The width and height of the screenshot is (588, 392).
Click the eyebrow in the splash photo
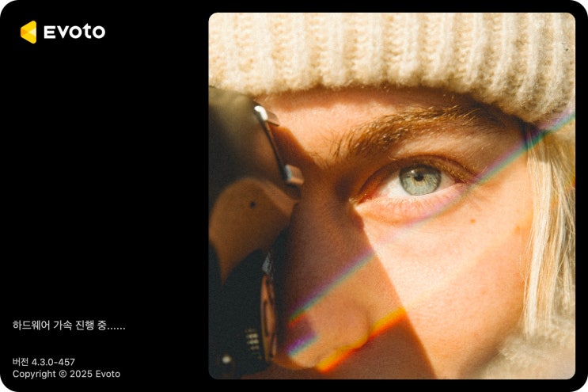click(408, 129)
